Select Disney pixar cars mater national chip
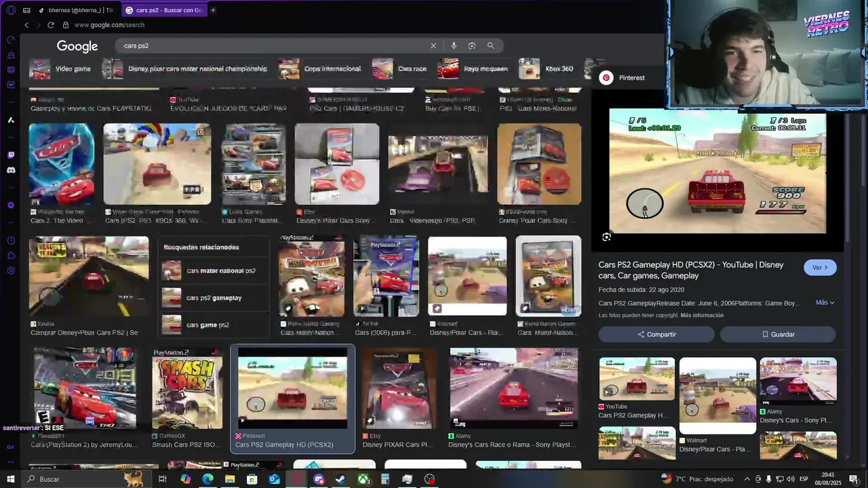Screen dimensions: 868x488 pyautogui.click(x=184, y=68)
